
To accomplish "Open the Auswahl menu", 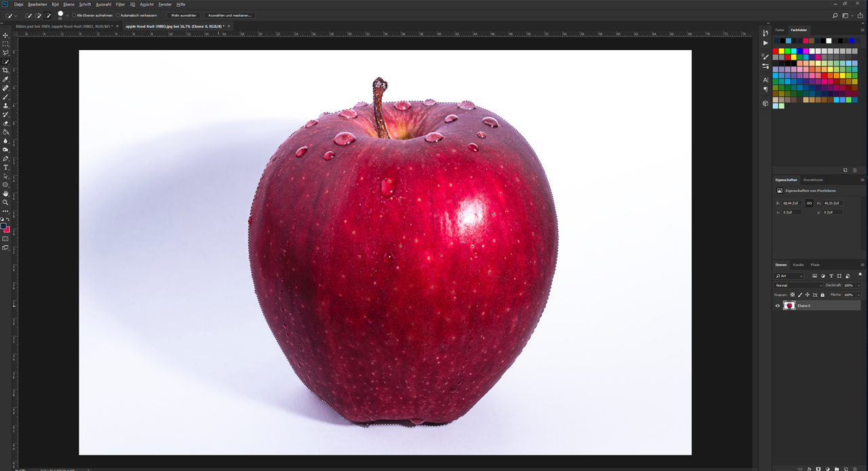I will [103, 4].
